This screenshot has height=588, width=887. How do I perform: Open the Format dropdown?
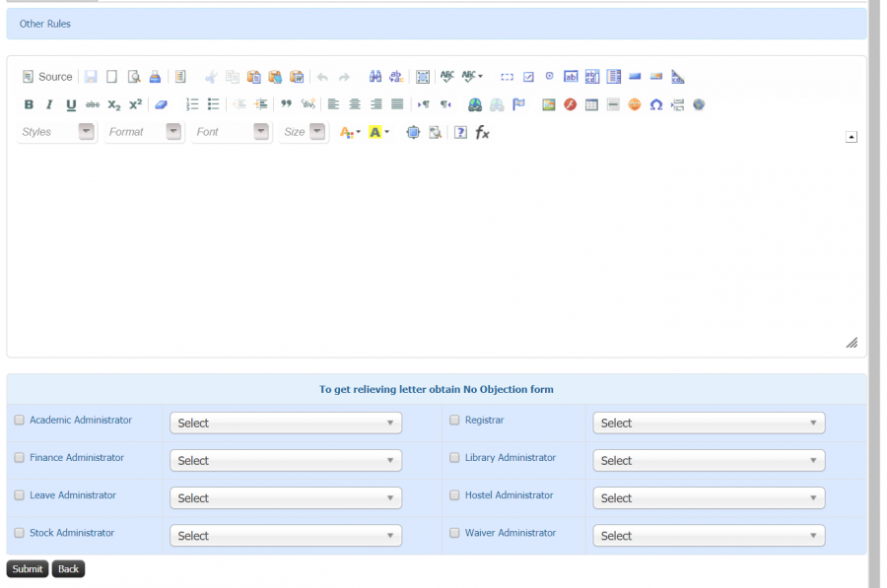point(144,132)
